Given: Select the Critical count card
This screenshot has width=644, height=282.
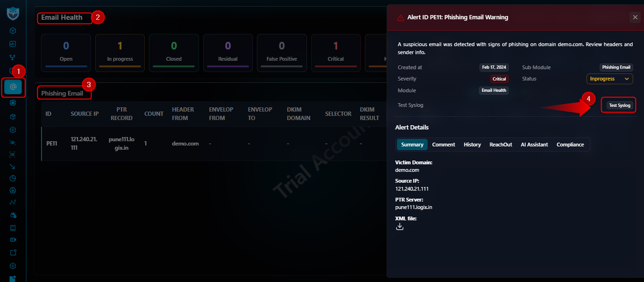Looking at the screenshot, I should point(336,53).
